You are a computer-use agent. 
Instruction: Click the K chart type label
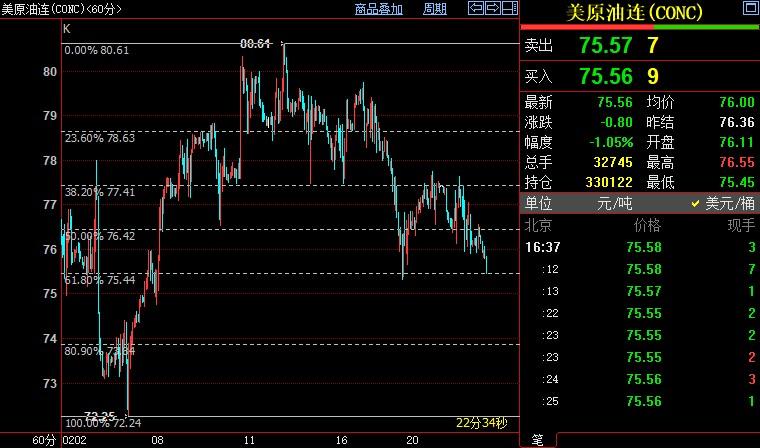(67, 30)
